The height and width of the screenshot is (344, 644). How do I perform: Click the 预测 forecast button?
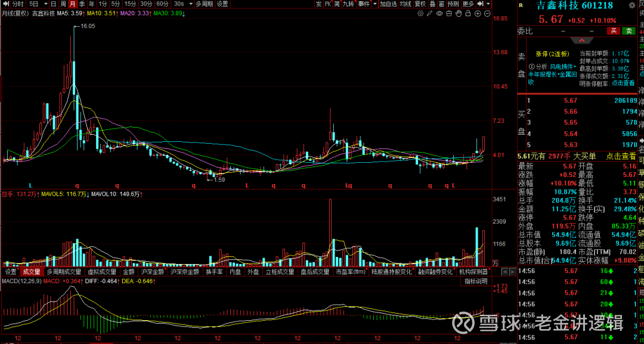coord(453,4)
